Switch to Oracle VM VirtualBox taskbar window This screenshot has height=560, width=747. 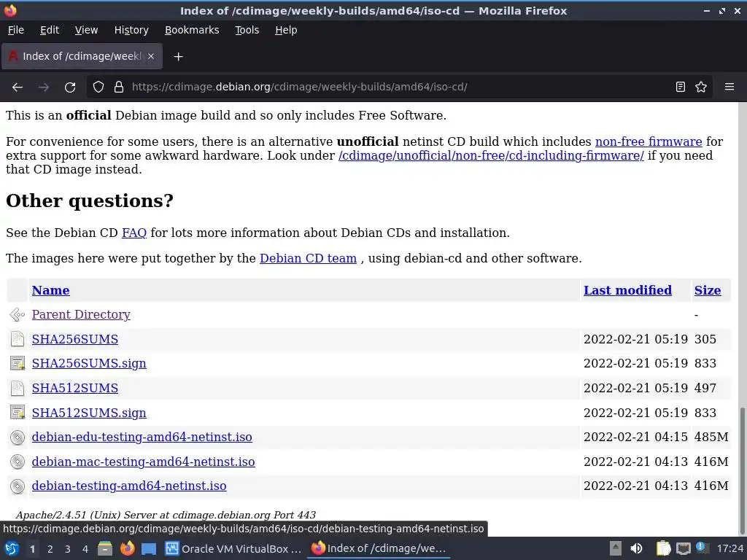point(233,549)
